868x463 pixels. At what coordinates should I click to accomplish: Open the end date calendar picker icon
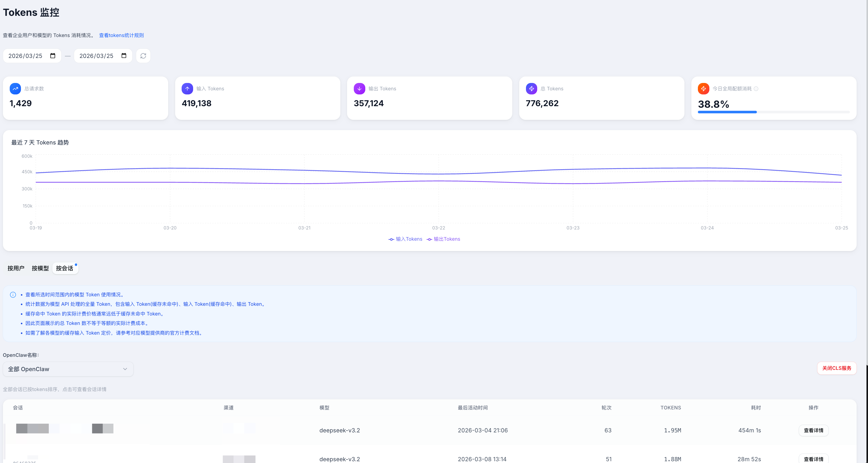(x=124, y=56)
